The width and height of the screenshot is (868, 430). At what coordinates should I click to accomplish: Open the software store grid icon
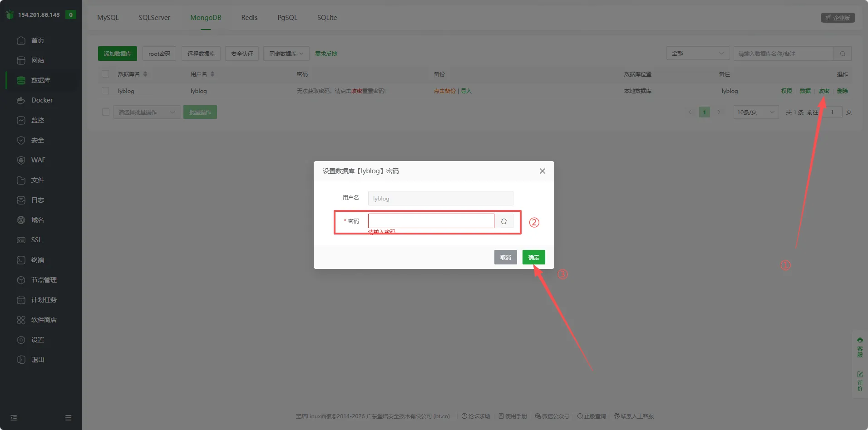pyautogui.click(x=21, y=320)
